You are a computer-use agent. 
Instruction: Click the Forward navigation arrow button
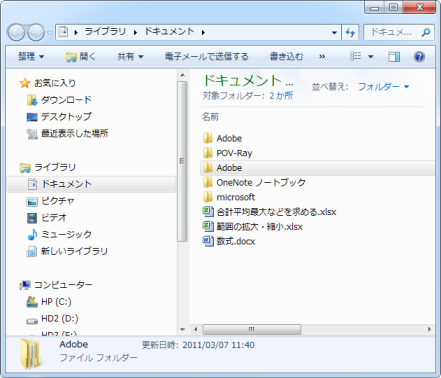pyautogui.click(x=36, y=32)
